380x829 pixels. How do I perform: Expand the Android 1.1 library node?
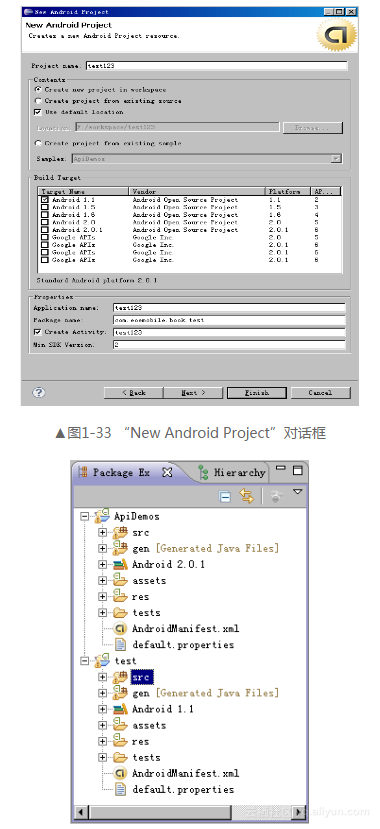click(x=103, y=709)
